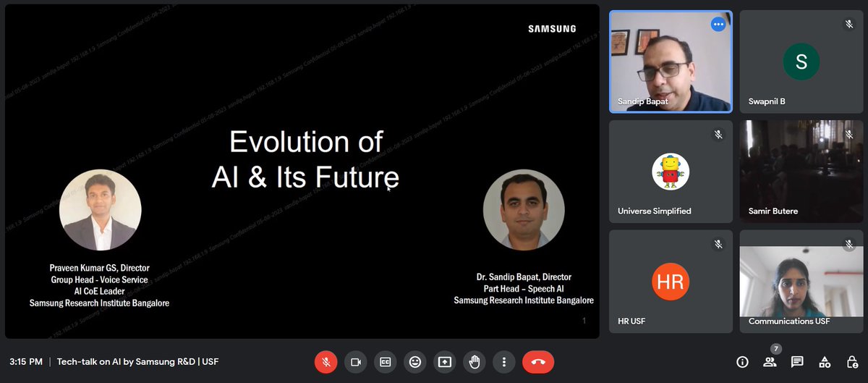Click "Part Head – Speech AI" slide text
The width and height of the screenshot is (868, 383).
(x=524, y=288)
